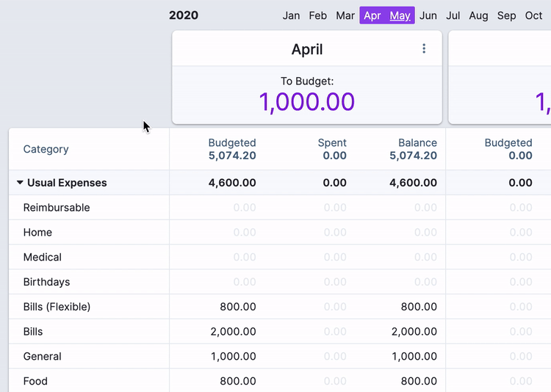Edit April budgeted amount for Medical
This screenshot has width=551, height=392.
(244, 257)
